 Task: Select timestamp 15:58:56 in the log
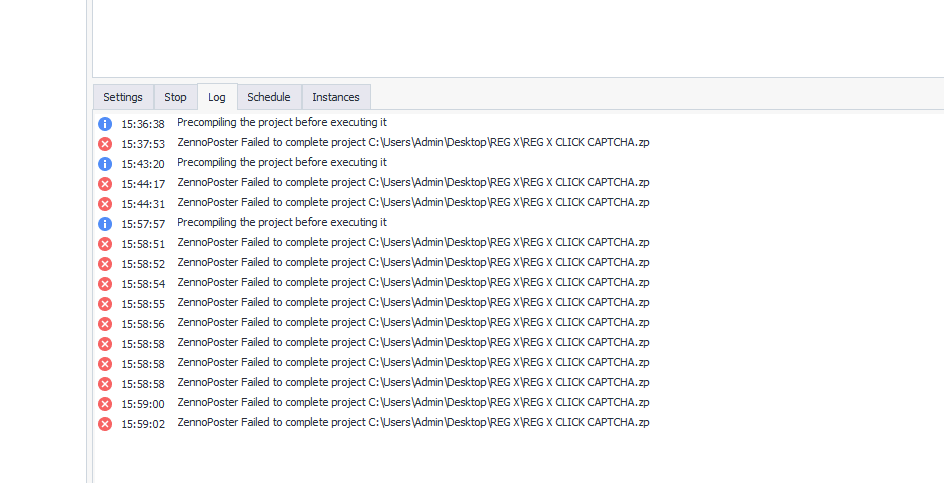[143, 324]
